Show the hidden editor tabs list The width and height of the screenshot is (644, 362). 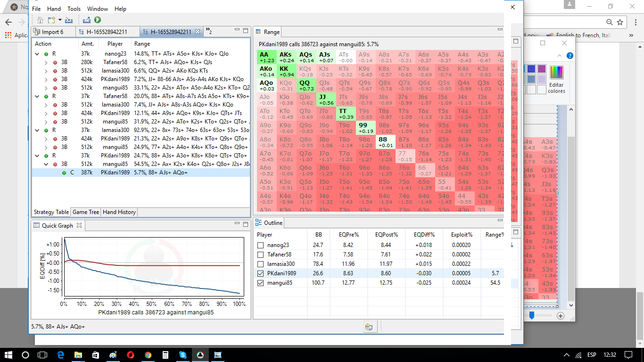[208, 32]
